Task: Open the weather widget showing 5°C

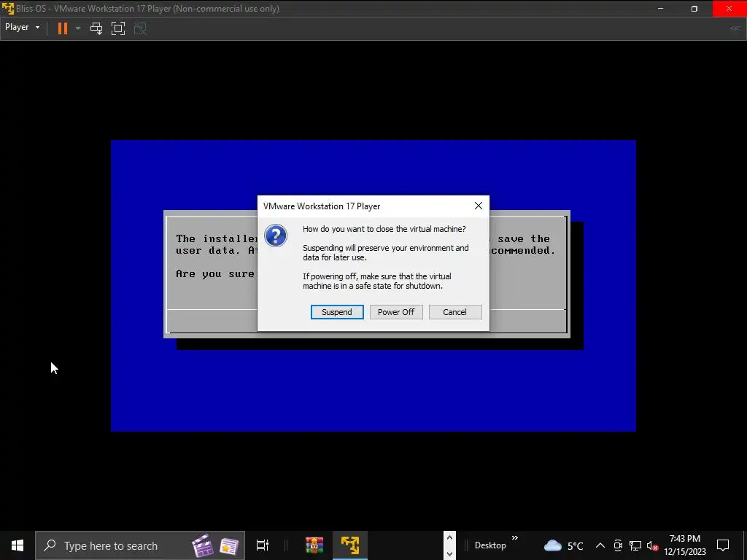Action: click(564, 545)
